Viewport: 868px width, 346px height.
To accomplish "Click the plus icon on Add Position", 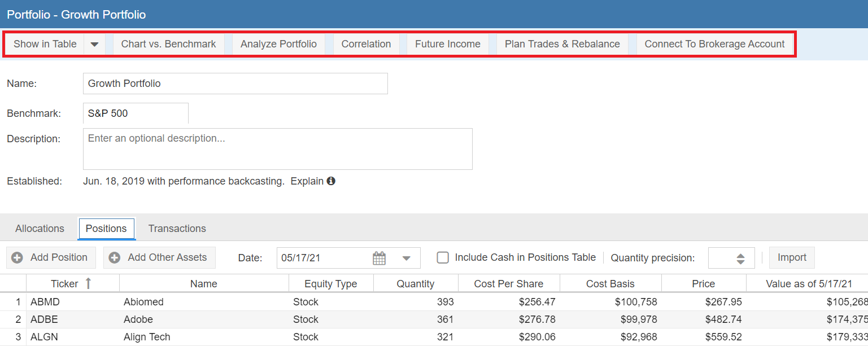I will click(x=18, y=257).
